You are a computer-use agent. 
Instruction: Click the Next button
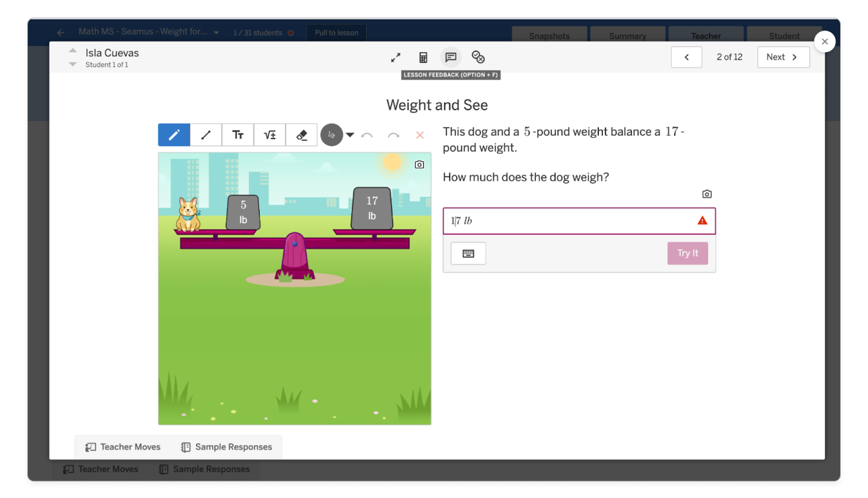[783, 58]
